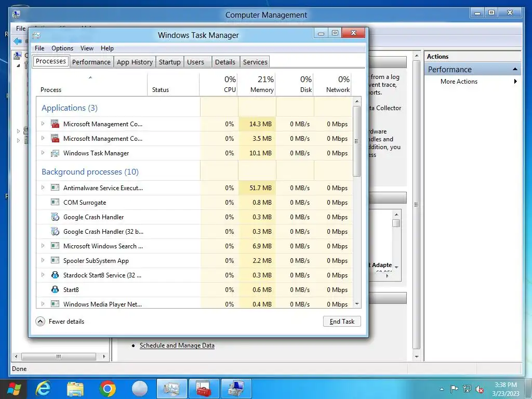532x399 pixels.
Task: Click scroll up arrow in process list
Action: [356, 101]
